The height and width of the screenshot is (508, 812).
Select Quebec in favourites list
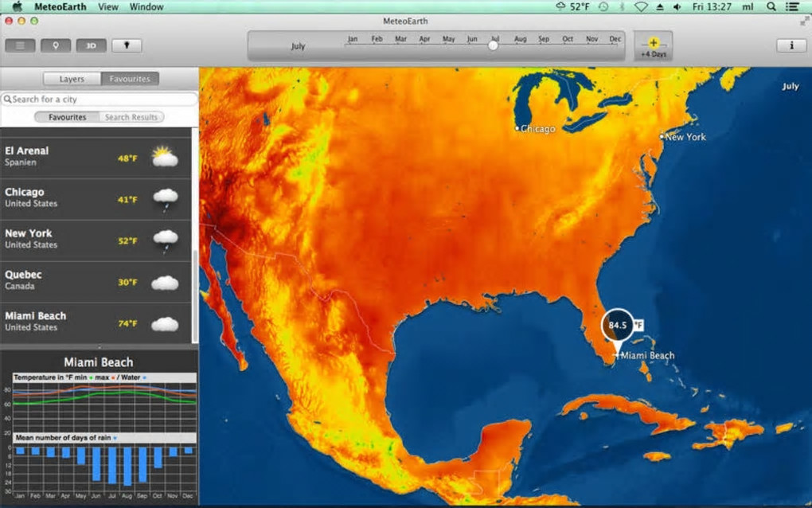click(96, 282)
